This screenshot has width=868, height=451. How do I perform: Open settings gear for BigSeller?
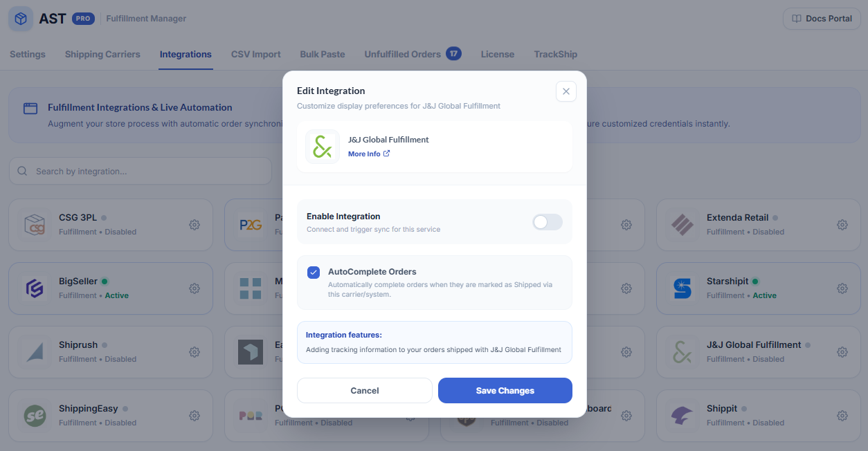click(195, 288)
